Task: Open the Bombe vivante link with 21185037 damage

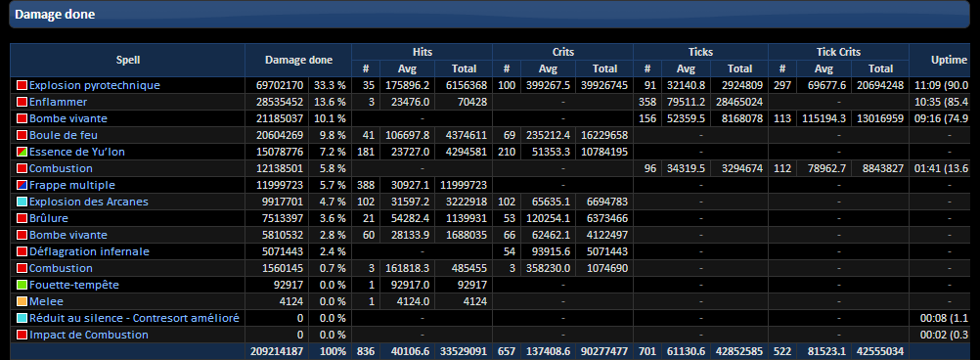Action: 68,118
